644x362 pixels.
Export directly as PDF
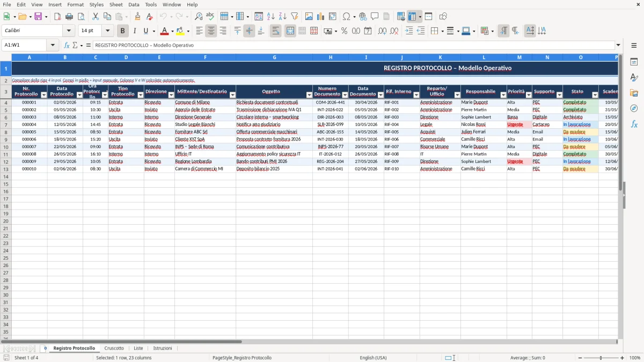coord(57,17)
